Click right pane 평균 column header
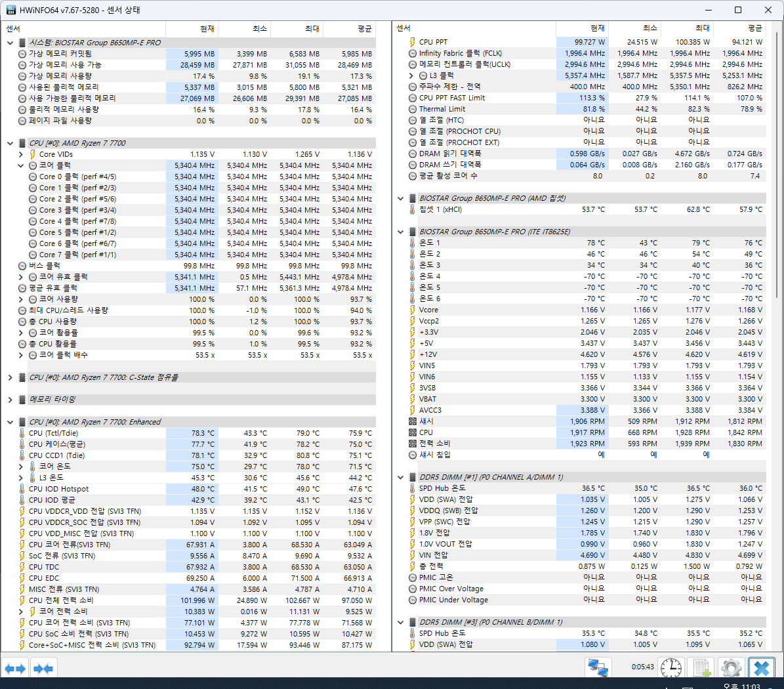Screen dimensions: 784x689 point(740,28)
